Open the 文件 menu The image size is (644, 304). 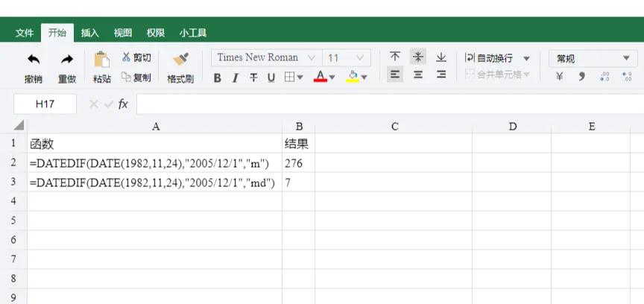point(25,33)
